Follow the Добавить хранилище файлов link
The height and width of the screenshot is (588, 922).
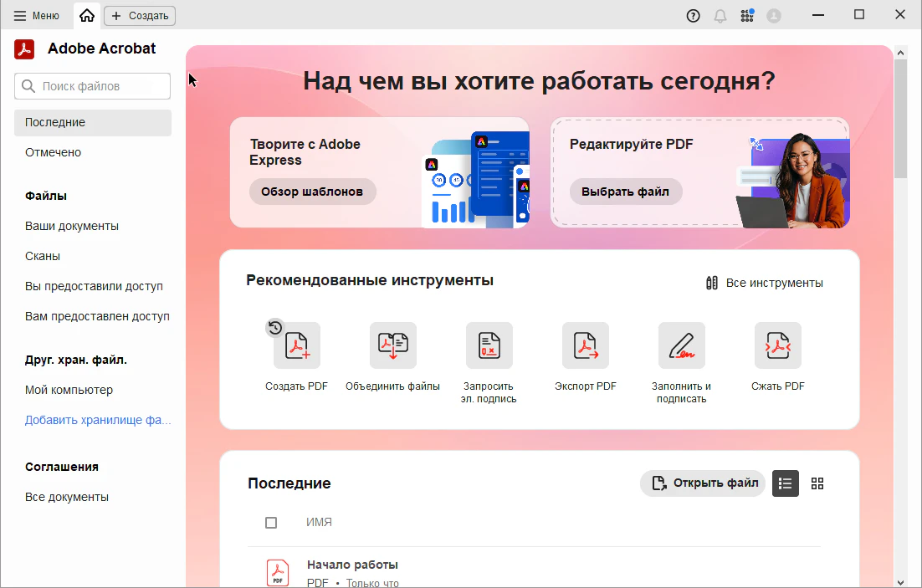[x=98, y=420]
